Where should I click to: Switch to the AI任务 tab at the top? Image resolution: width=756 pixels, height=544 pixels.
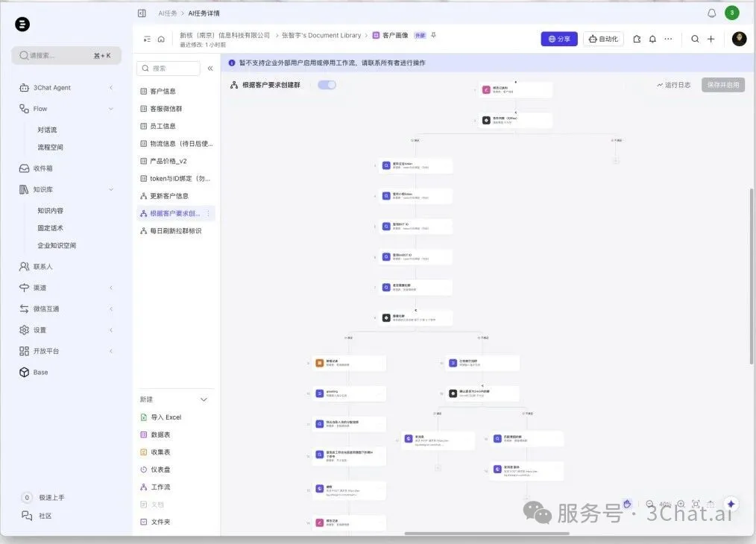(168, 13)
